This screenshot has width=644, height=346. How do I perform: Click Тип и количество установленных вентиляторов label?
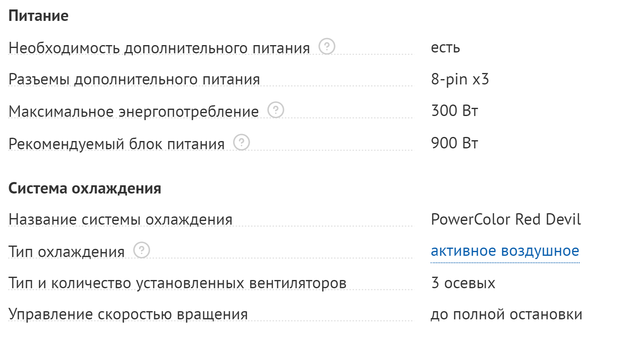click(x=177, y=283)
